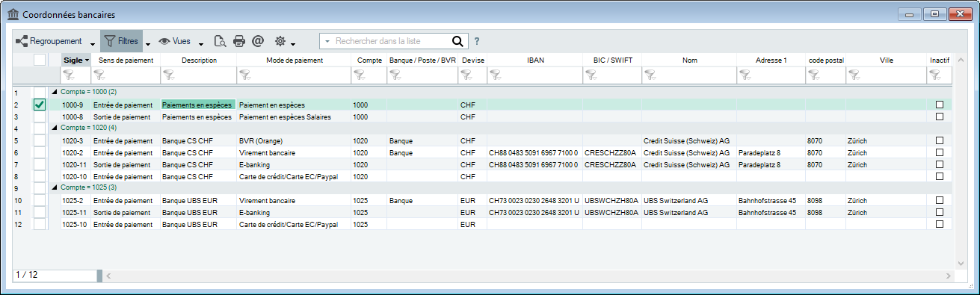Toggle the Inactif checkbox for row 1020-11
This screenshot has width=980, height=295.
click(940, 164)
